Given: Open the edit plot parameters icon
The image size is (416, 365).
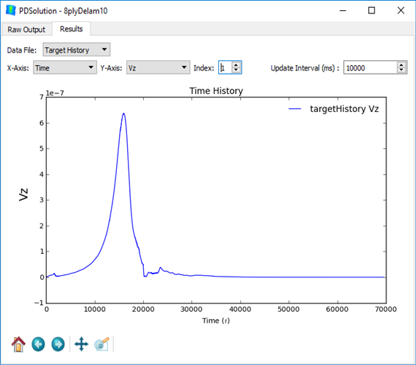Looking at the screenshot, I should [x=102, y=344].
